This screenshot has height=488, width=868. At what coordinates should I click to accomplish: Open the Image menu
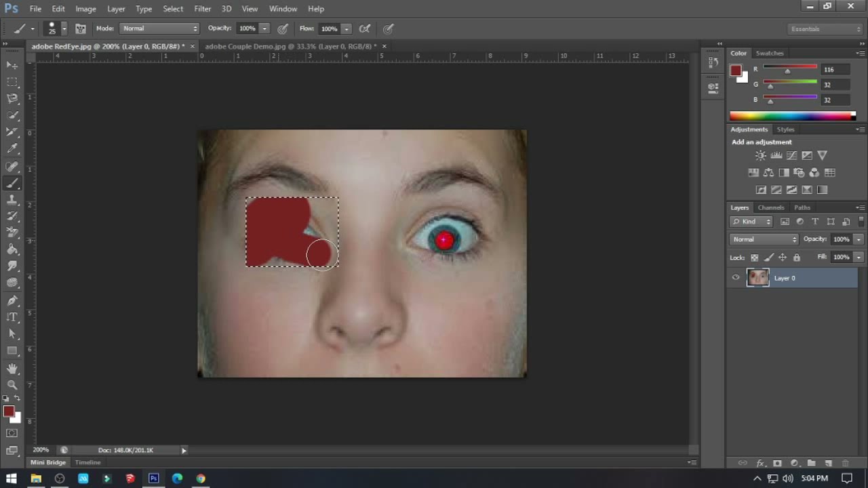click(85, 9)
